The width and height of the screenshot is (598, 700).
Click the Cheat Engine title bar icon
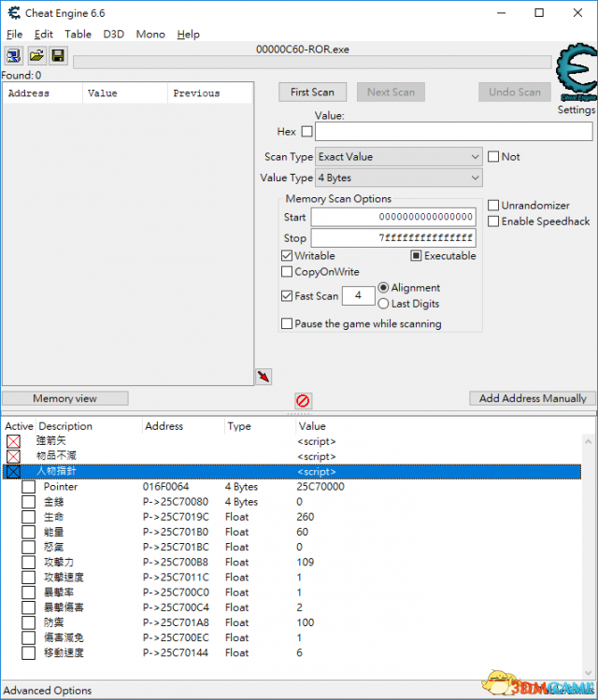coord(14,13)
